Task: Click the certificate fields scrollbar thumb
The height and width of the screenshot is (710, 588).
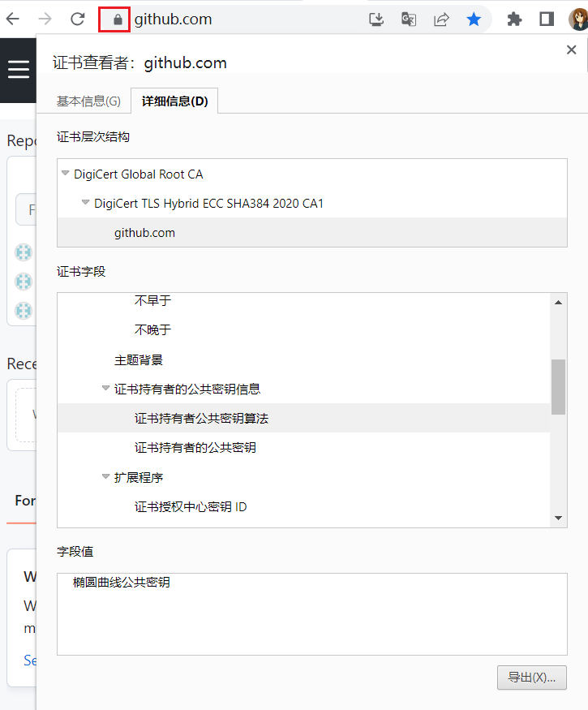Action: 558,387
